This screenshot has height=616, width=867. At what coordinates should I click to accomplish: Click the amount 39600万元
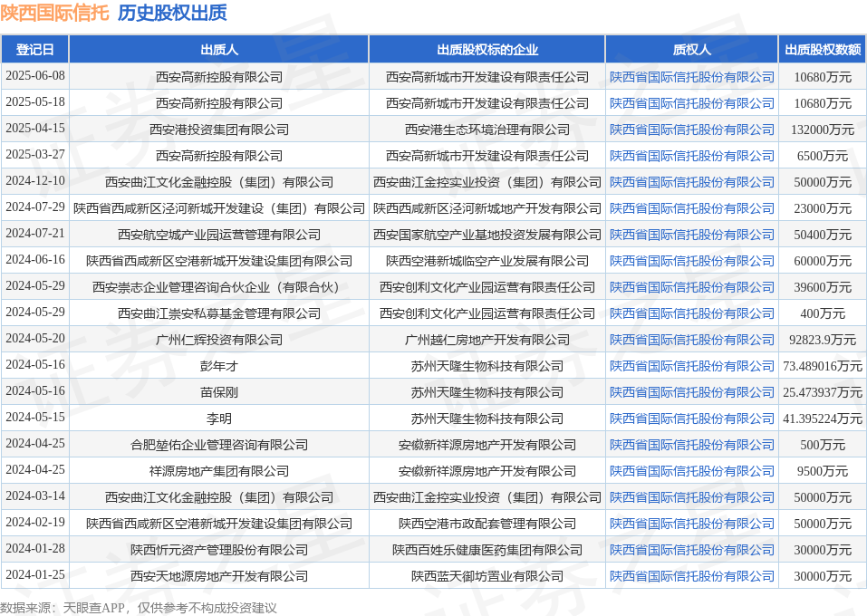tap(823, 287)
